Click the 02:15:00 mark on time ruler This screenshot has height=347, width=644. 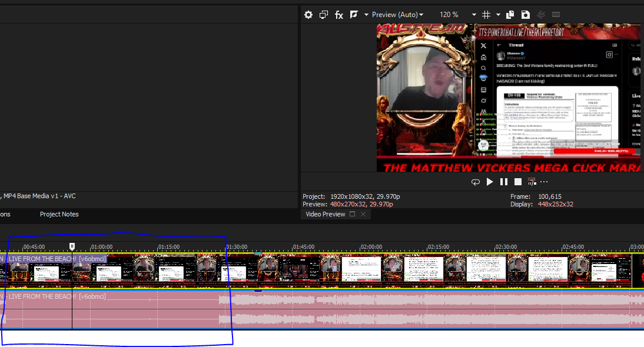pyautogui.click(x=439, y=247)
